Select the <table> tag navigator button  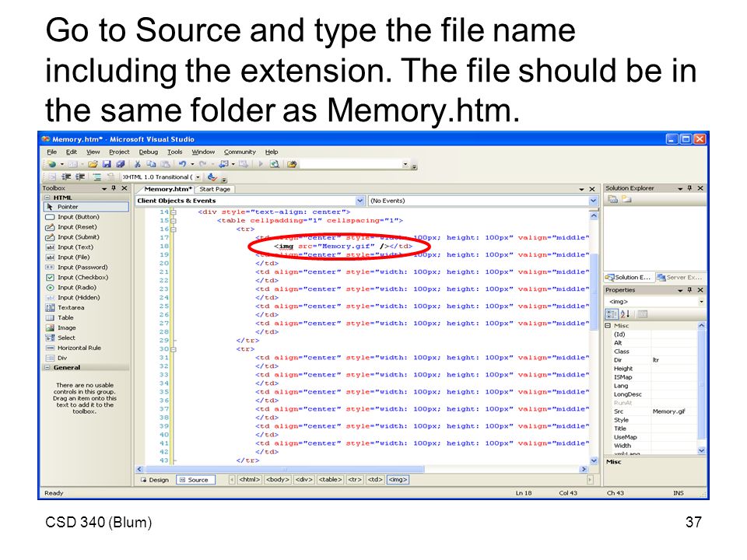(330, 480)
